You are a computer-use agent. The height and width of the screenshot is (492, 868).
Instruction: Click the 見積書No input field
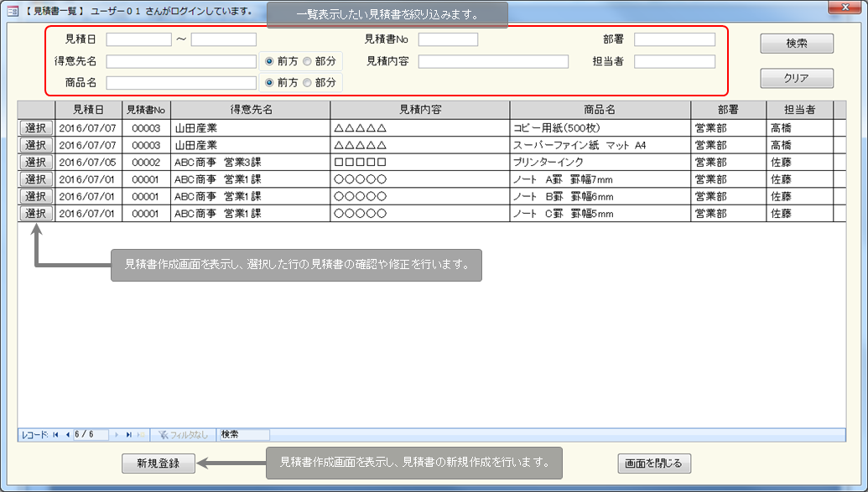tap(448, 39)
